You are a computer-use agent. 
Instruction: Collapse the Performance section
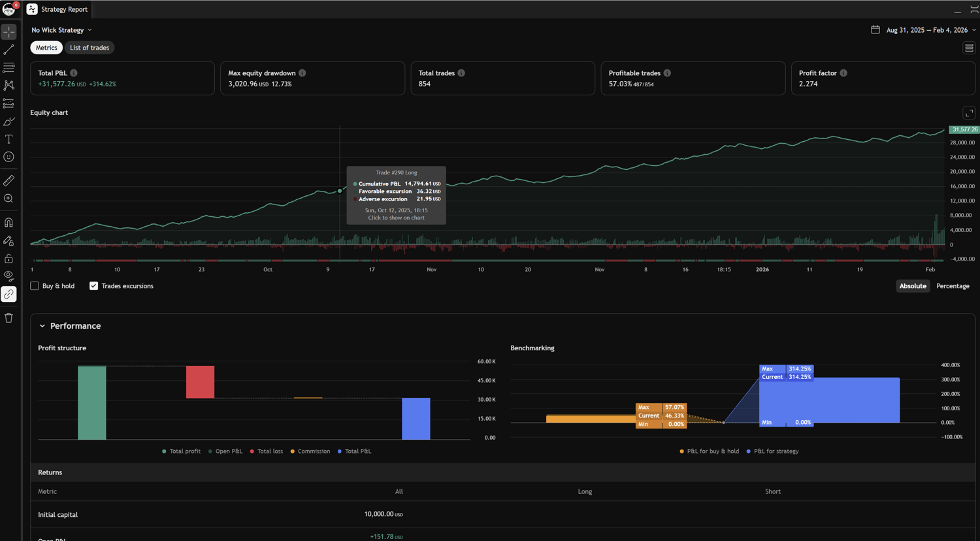click(x=42, y=326)
